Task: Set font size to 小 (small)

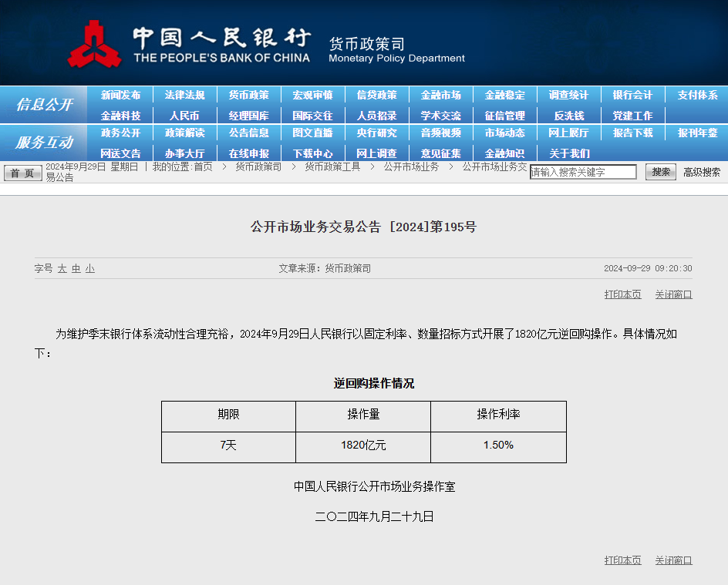Action: click(x=90, y=269)
